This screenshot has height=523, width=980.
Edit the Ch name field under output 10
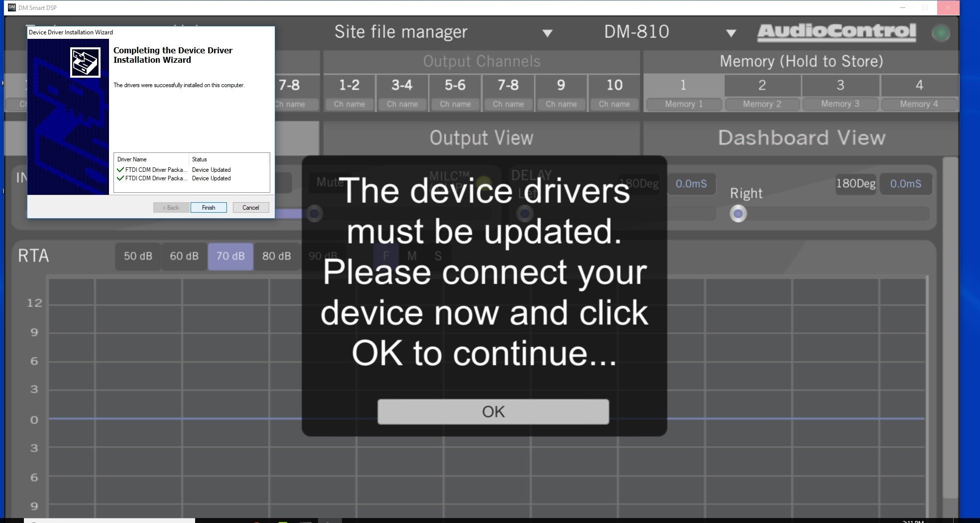tap(614, 104)
